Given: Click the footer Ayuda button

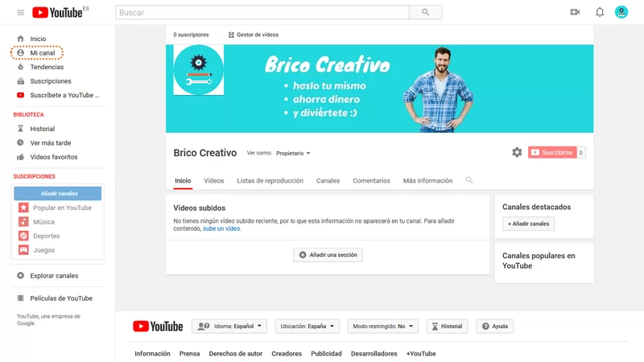Looking at the screenshot, I should 494,327.
